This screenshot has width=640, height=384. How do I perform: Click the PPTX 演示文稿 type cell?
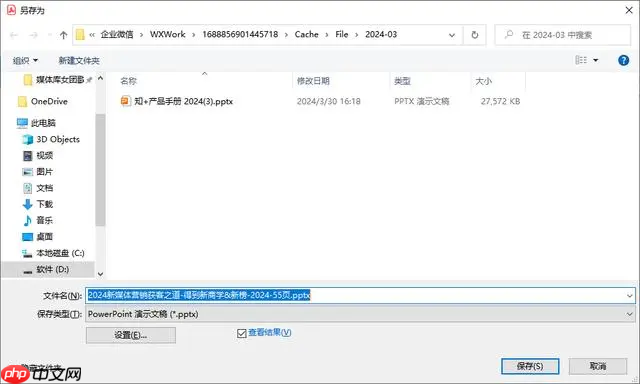click(422, 101)
